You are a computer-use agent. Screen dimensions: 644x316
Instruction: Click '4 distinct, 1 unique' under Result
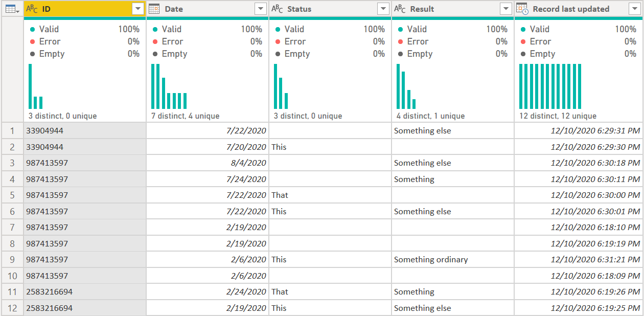click(430, 116)
